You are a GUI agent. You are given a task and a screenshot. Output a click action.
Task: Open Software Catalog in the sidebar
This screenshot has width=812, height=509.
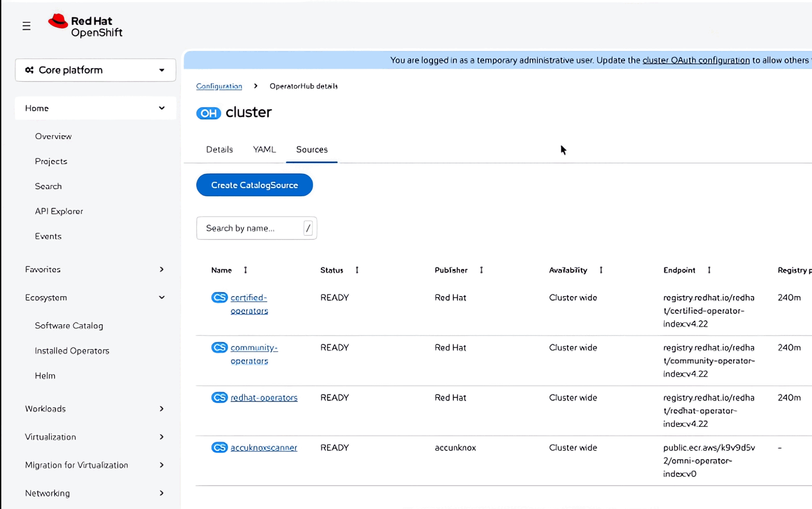[69, 326]
